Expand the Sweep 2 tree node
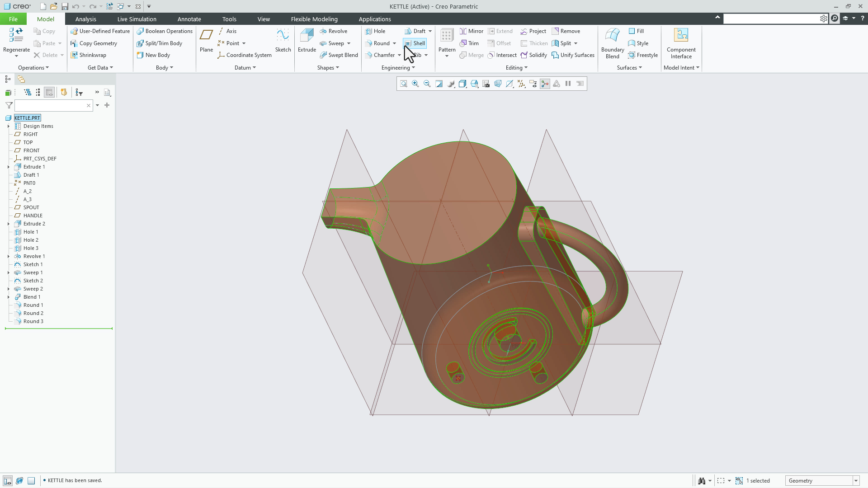 [9, 289]
